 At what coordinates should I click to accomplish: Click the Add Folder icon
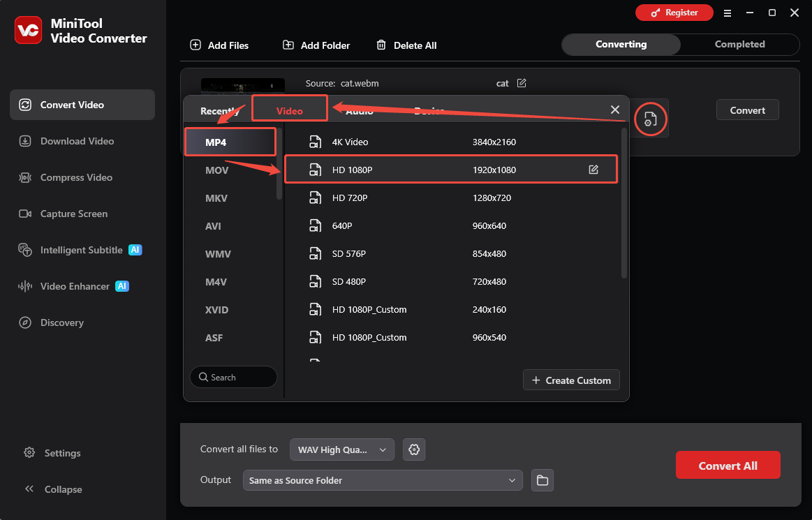click(288, 45)
